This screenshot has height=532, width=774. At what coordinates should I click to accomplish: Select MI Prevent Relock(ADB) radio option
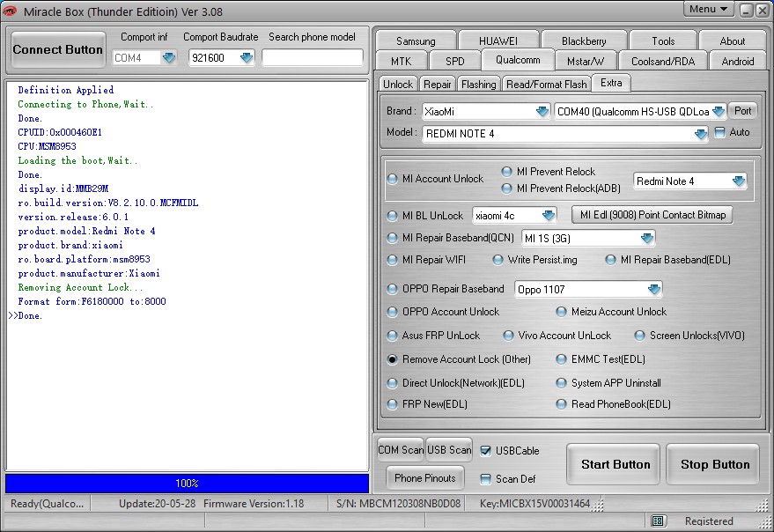(506, 188)
